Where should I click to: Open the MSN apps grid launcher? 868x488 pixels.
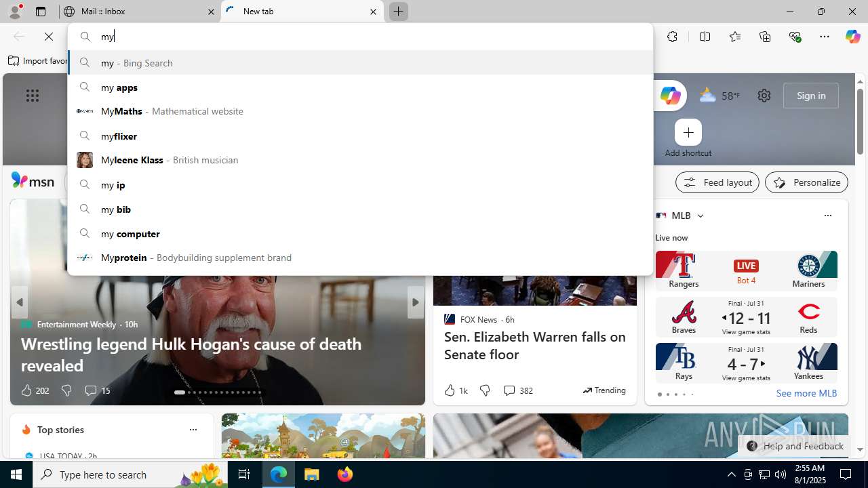[x=33, y=96]
